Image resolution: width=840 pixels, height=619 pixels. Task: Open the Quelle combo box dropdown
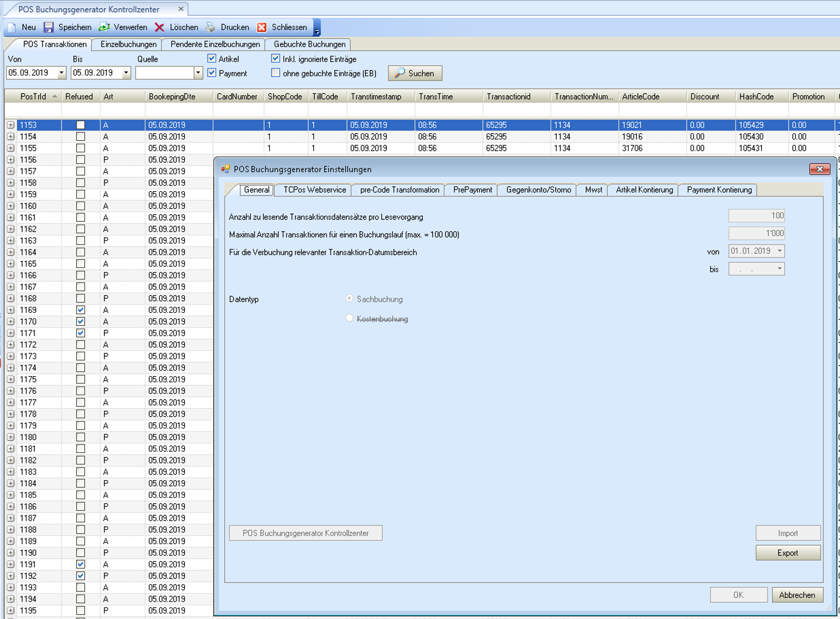point(198,73)
